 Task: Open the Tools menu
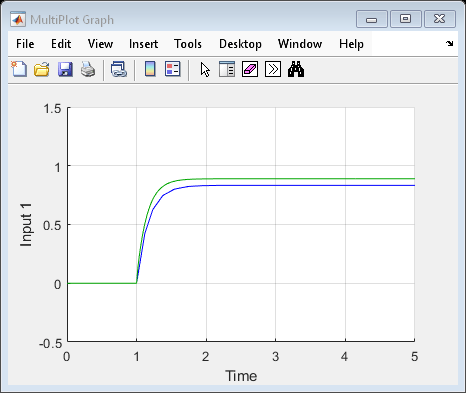tap(188, 44)
